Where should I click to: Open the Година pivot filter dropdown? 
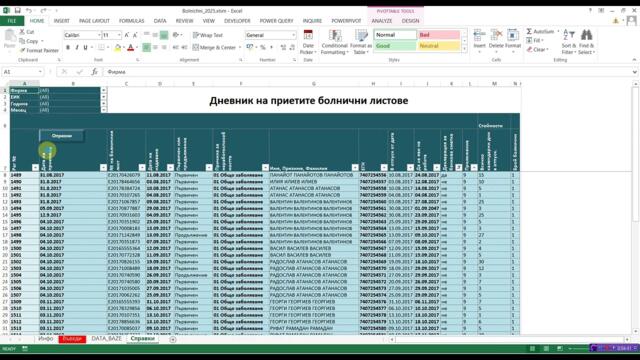[x=104, y=104]
